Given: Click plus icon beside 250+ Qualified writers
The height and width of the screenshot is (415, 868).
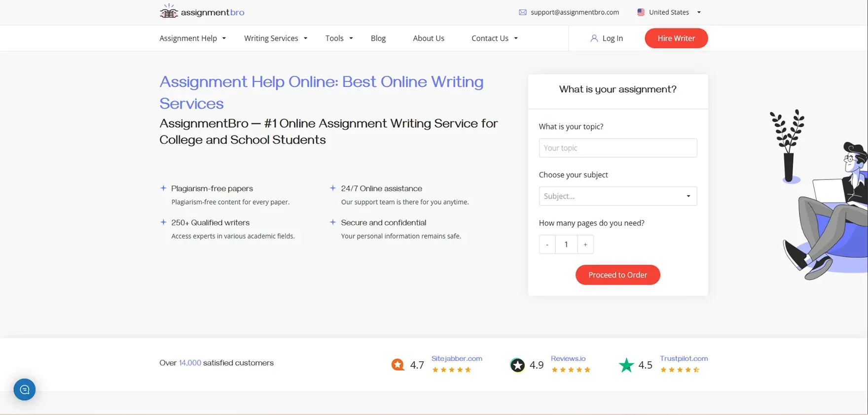Looking at the screenshot, I should 163,222.
